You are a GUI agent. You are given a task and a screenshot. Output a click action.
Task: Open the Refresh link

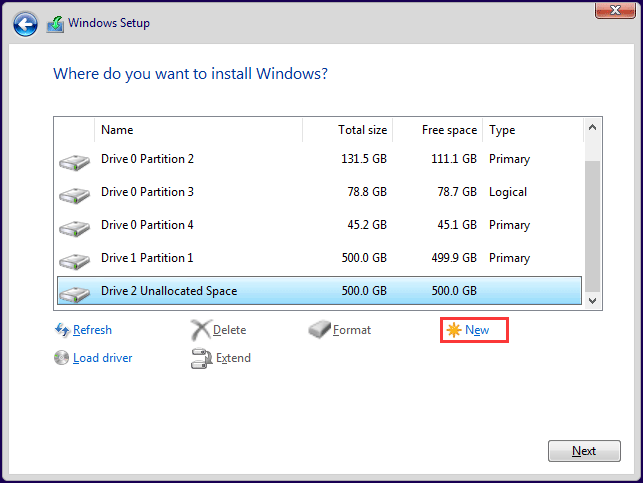[92, 330]
